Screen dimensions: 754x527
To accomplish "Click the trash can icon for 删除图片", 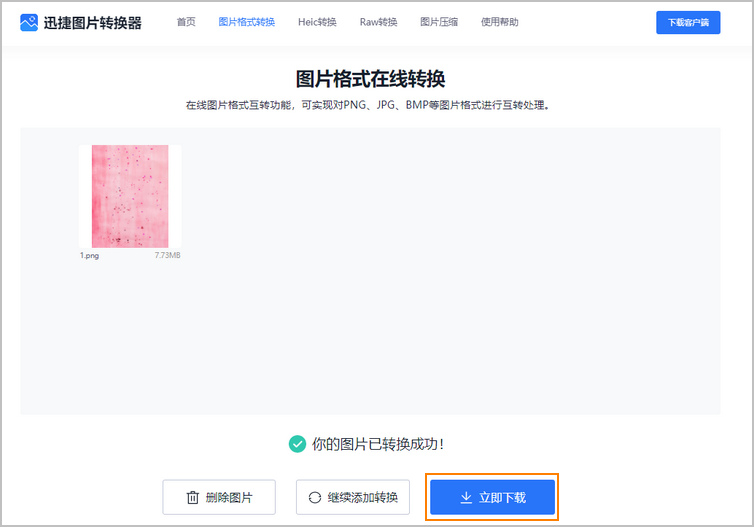I will tap(193, 497).
